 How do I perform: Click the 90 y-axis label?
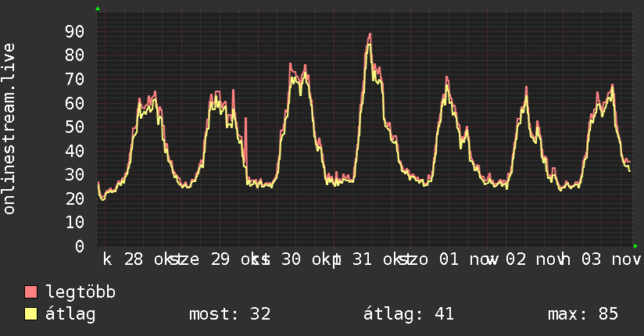(x=74, y=31)
